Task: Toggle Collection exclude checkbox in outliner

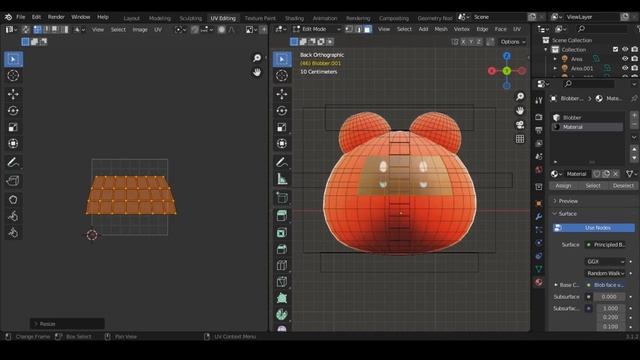Action: (x=616, y=49)
